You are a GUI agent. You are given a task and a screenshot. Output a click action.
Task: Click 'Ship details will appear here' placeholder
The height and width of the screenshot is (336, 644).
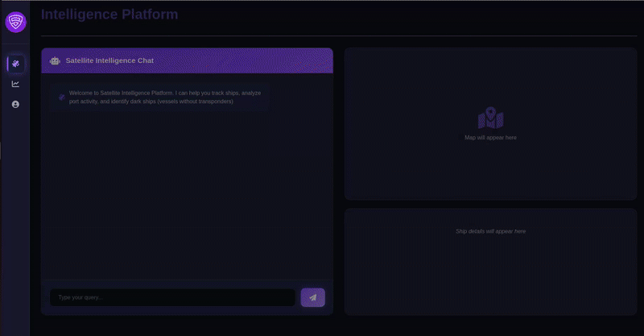(x=490, y=231)
